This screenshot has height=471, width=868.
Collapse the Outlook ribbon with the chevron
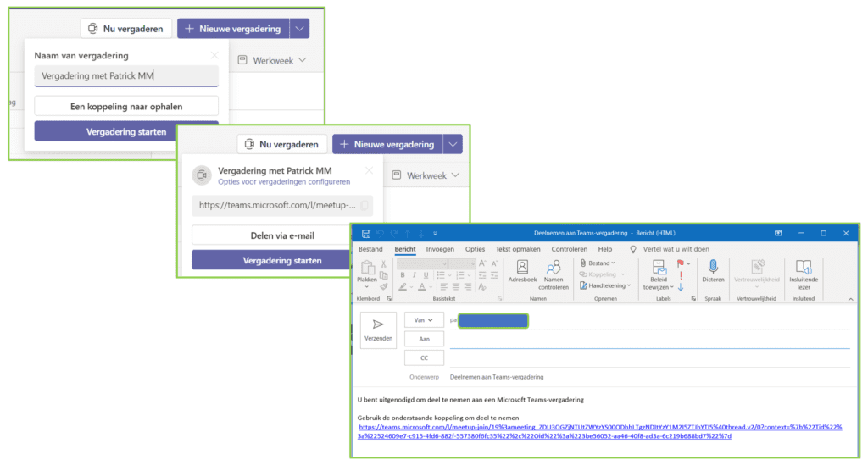(850, 299)
